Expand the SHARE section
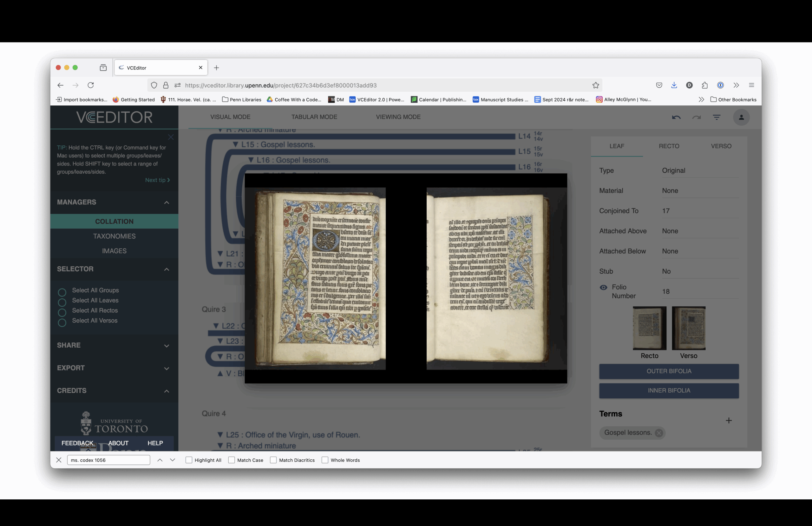This screenshot has width=812, height=526. tap(167, 346)
